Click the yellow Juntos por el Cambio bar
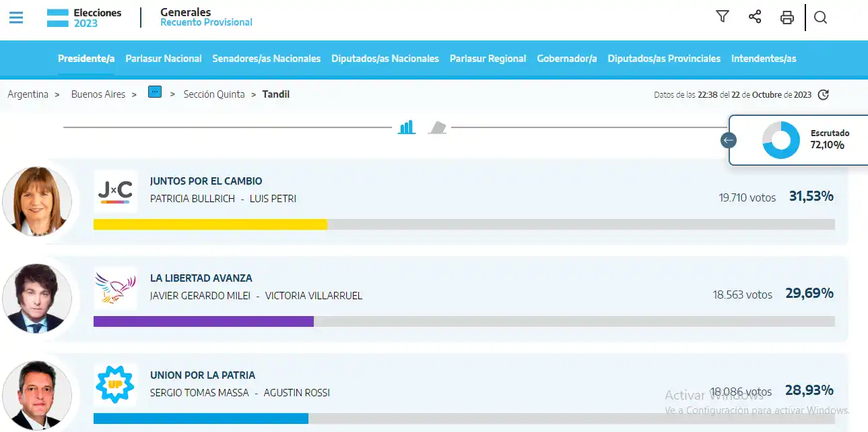This screenshot has width=868, height=432. click(x=210, y=224)
